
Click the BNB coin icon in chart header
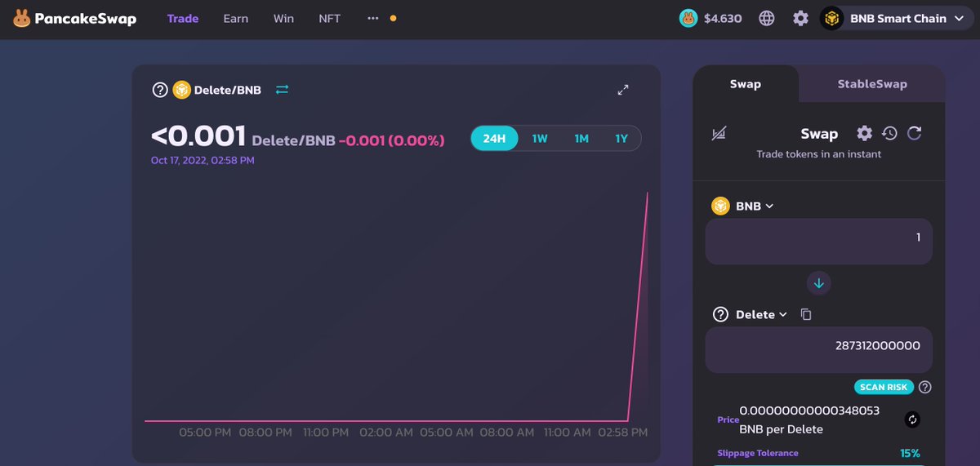click(181, 90)
